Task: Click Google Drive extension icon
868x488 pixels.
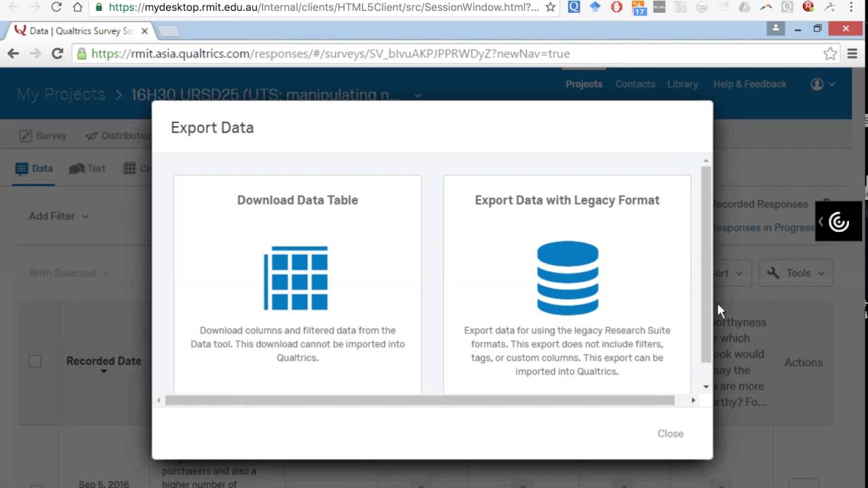Action: click(x=745, y=7)
